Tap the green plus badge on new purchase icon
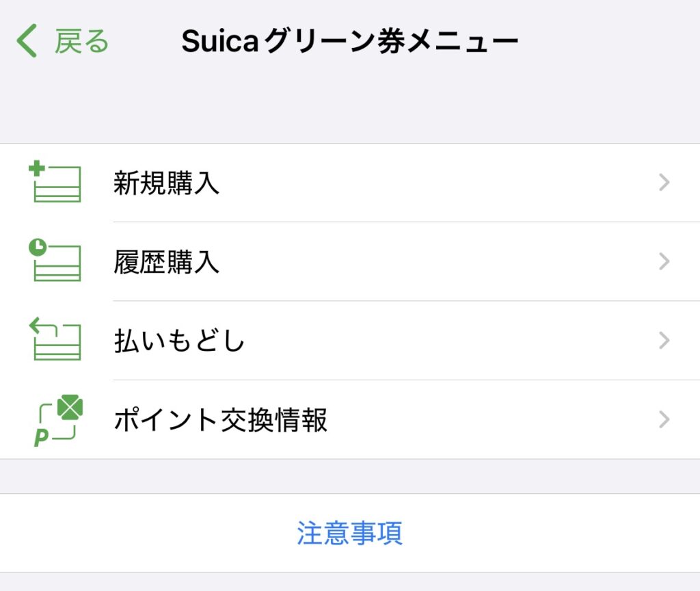This screenshot has height=591, width=700. 37,168
